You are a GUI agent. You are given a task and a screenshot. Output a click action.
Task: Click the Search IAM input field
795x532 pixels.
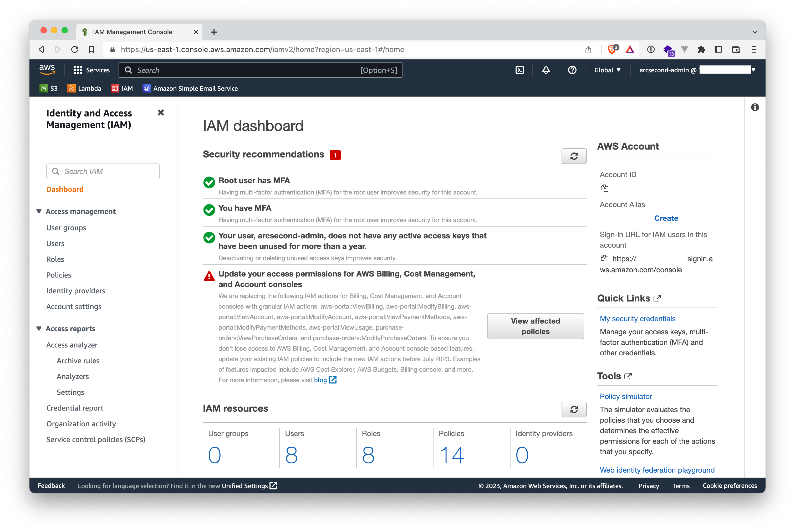click(103, 171)
